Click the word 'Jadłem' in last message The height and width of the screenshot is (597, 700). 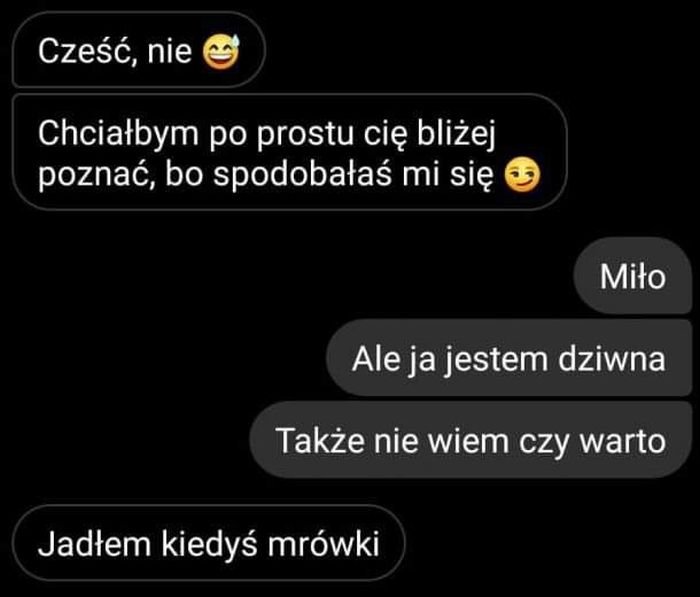tap(95, 543)
